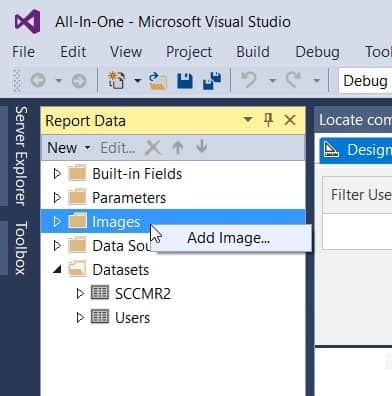Open the Debug configuration combo box
Image resolution: width=392 pixels, height=396 pixels.
coord(365,81)
